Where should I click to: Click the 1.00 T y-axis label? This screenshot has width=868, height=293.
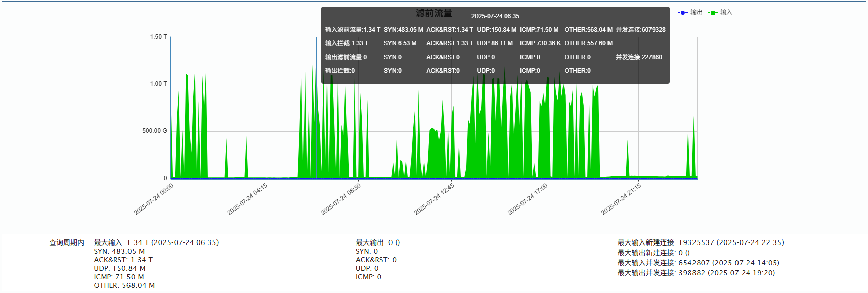158,84
